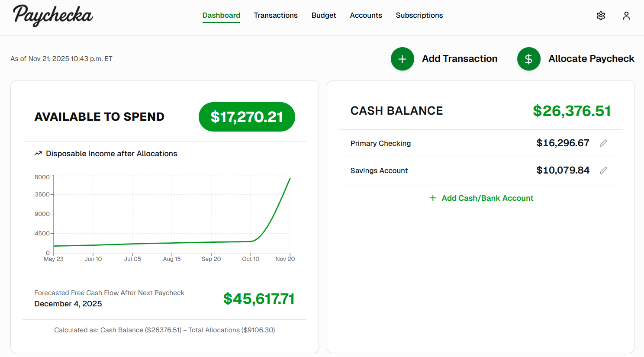Select the Dashboard tab

pos(221,15)
